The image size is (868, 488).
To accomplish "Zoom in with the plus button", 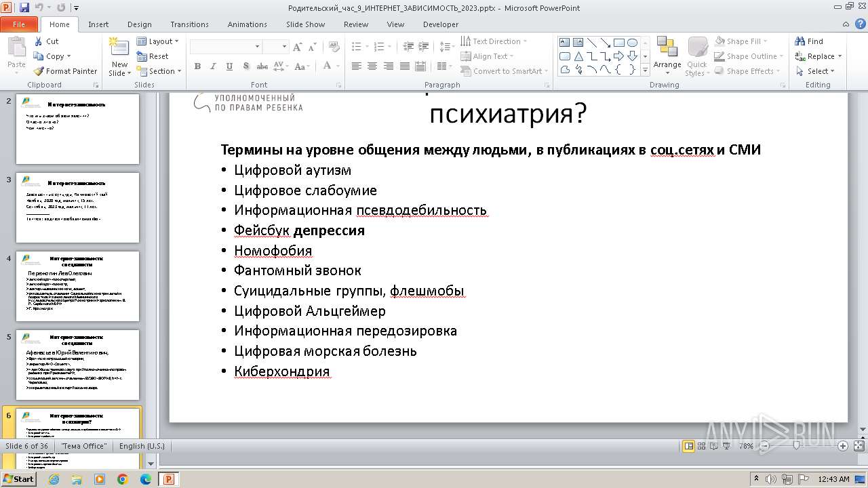I will pyautogui.click(x=843, y=446).
